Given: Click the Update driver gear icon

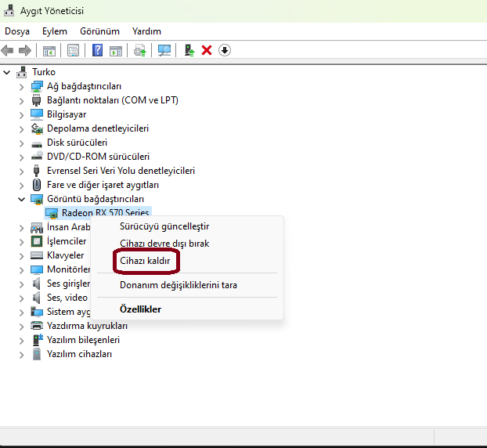Looking at the screenshot, I should tap(140, 50).
